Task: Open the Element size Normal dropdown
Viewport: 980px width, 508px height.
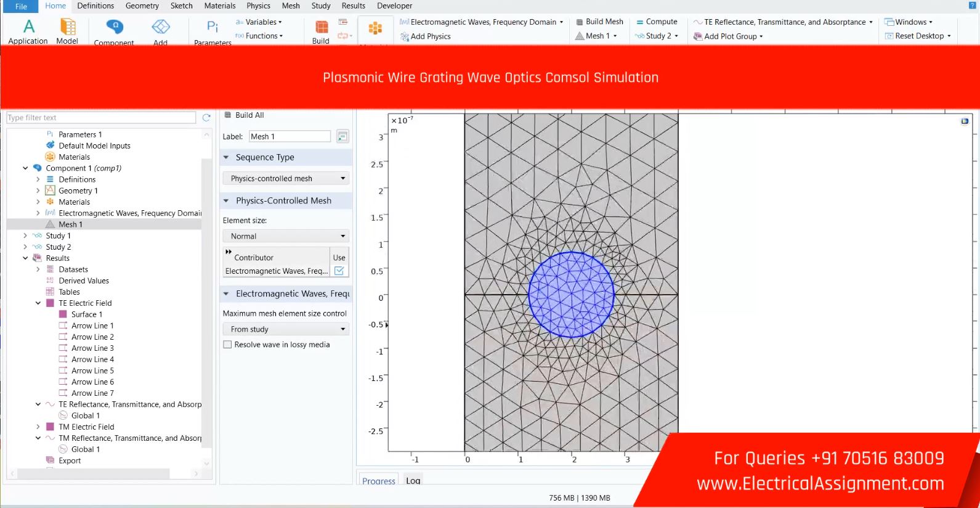Action: [286, 236]
